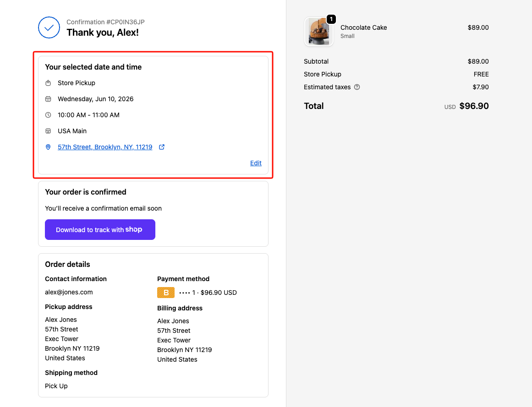Click 'Alex Jones' under Pickup address
The image size is (532, 407).
[x=61, y=320]
